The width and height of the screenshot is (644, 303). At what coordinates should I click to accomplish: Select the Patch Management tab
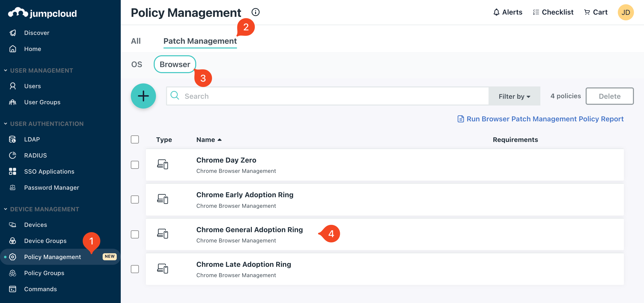point(200,41)
